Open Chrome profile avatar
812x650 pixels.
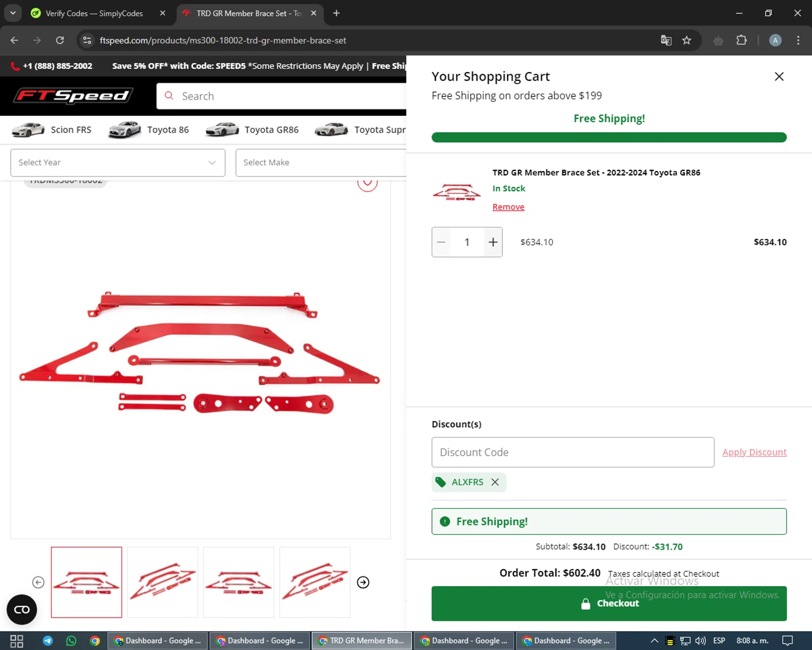(x=775, y=40)
